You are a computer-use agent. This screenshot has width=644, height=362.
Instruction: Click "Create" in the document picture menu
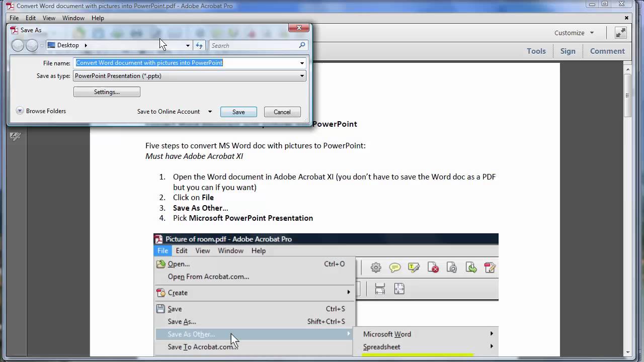[178, 293]
